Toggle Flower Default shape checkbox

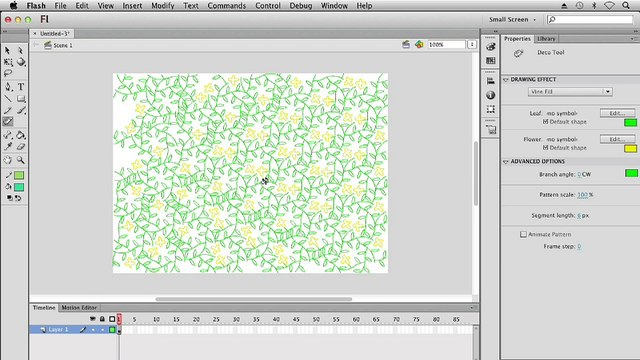tap(545, 148)
